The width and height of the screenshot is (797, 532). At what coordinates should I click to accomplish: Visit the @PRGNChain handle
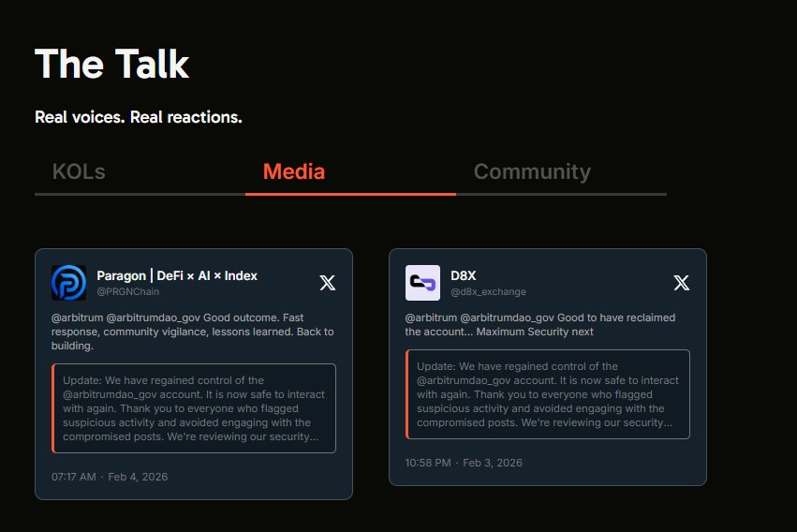pos(128,291)
